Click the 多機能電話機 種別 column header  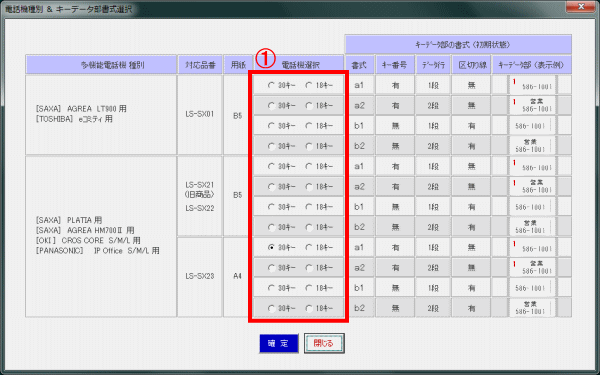pos(101,65)
